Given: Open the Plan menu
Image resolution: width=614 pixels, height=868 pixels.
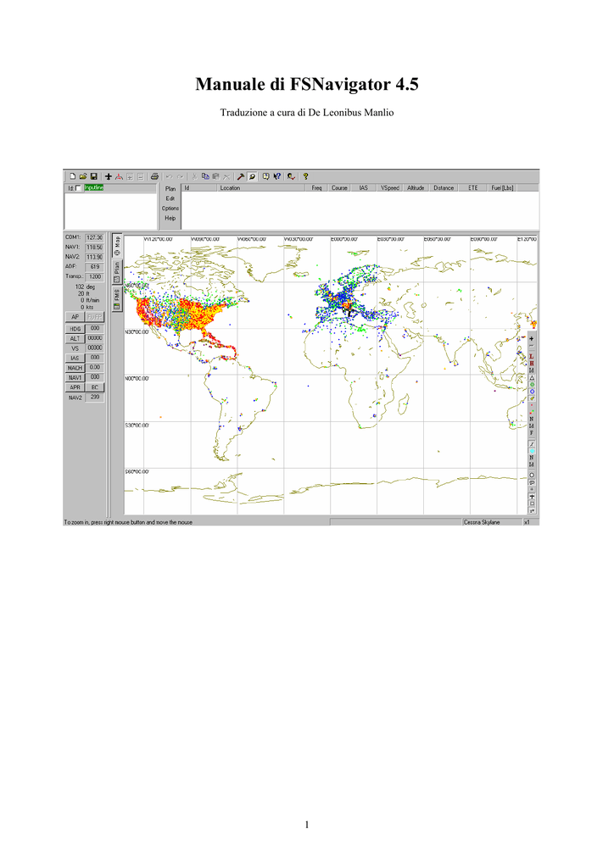Looking at the screenshot, I should click(x=170, y=189).
